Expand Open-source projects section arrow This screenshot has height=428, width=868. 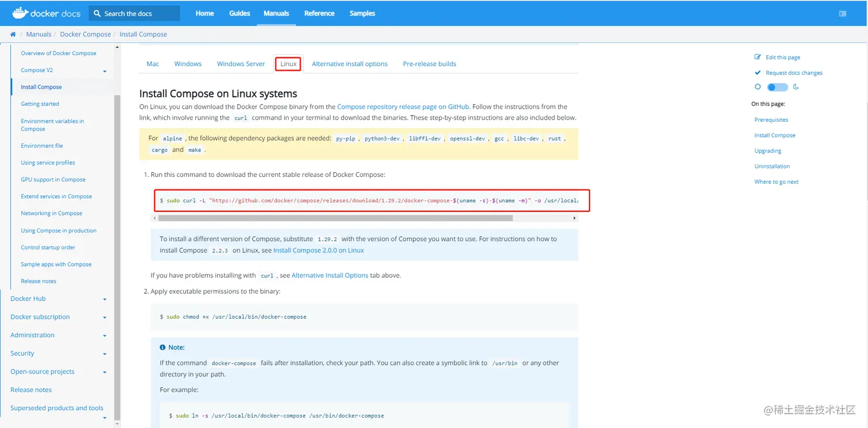click(x=105, y=372)
